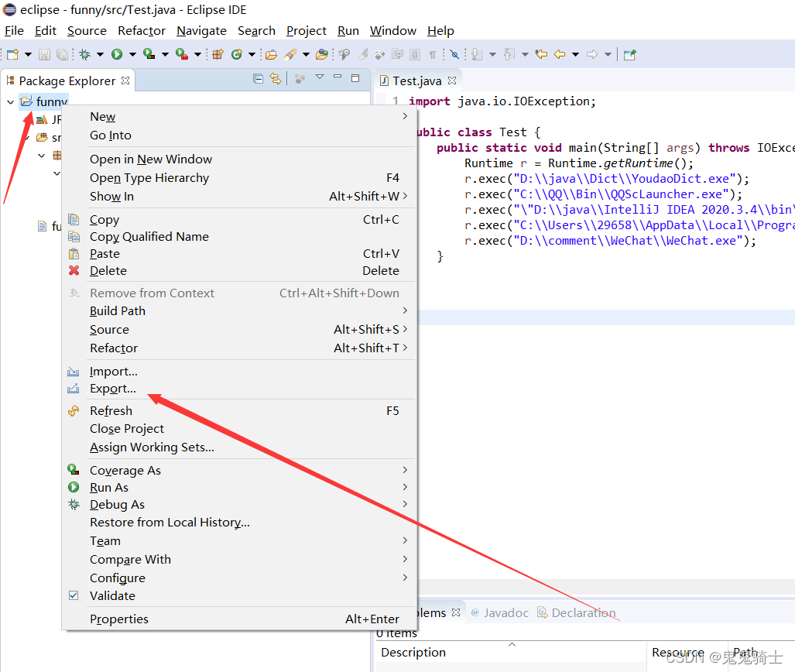Switch to the Declaration tab
Viewport: 795px width, 672px height.
(x=577, y=612)
